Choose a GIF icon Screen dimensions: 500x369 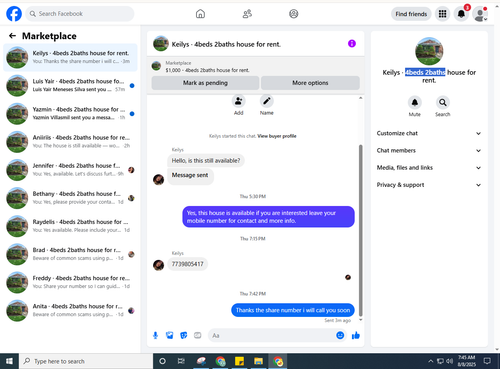click(x=198, y=335)
